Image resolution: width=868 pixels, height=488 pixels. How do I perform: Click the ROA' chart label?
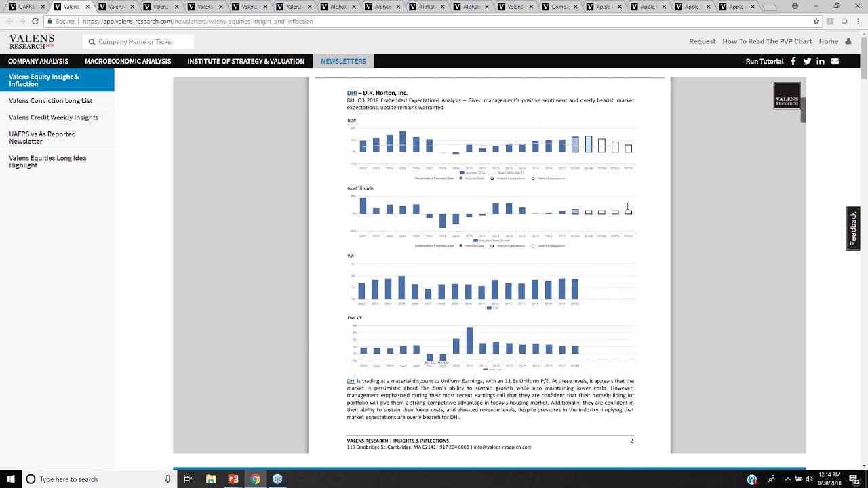coord(351,121)
